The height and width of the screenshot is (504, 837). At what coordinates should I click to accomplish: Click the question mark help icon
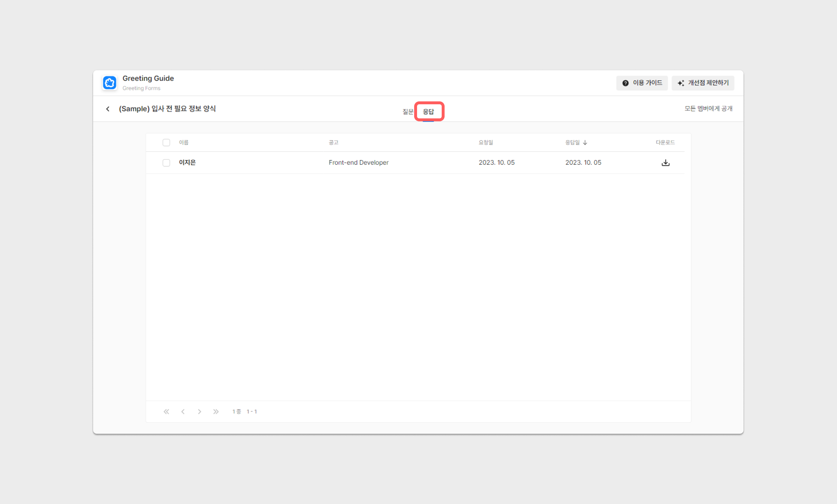(x=625, y=83)
